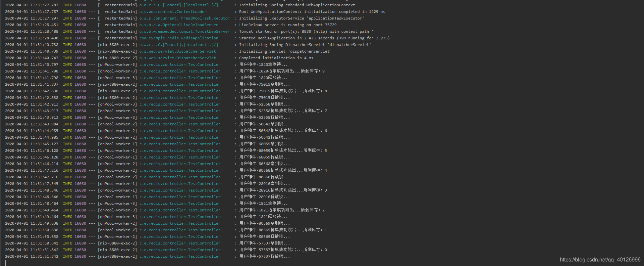Viewport: 644px width, 266px height.
Task: Click log message 用户神牛-1820释放锁...
Action: [x=263, y=78]
